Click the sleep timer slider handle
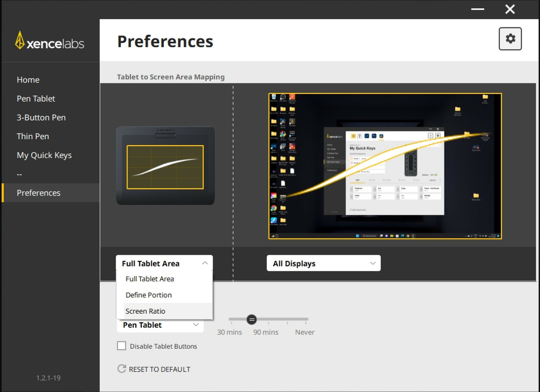Image resolution: width=540 pixels, height=392 pixels. 252,319
